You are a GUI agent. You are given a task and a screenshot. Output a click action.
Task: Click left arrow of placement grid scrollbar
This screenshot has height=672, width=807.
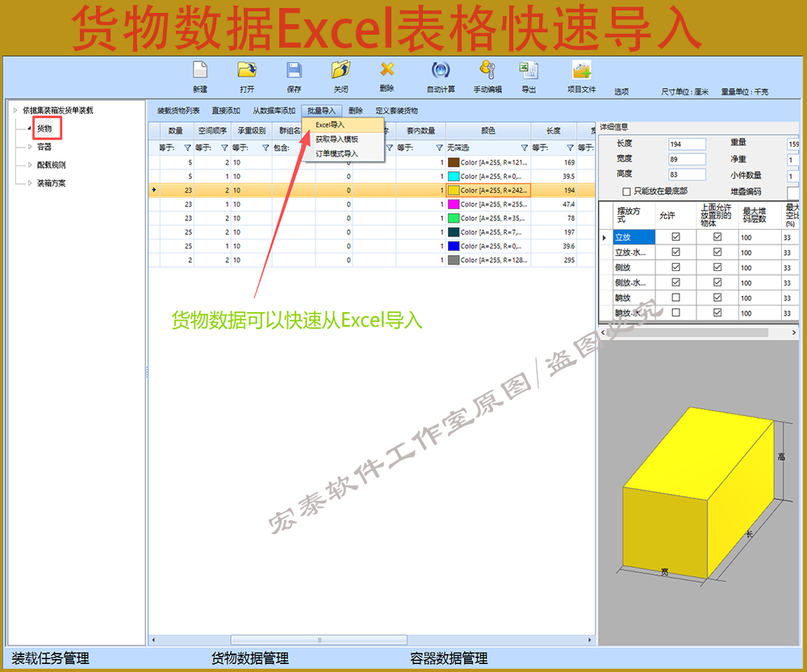[x=603, y=332]
